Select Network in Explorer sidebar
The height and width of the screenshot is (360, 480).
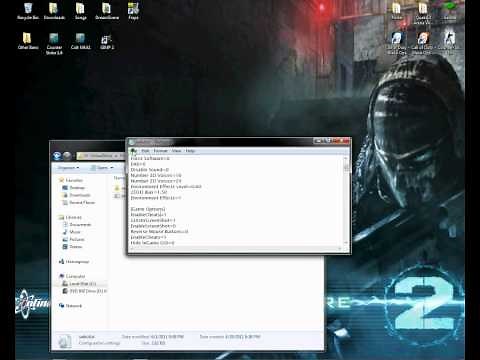(x=71, y=306)
